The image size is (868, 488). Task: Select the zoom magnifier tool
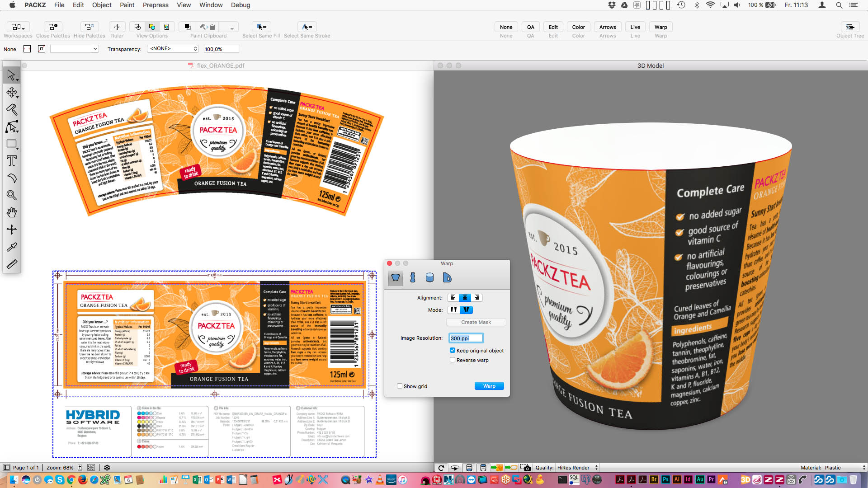(12, 195)
